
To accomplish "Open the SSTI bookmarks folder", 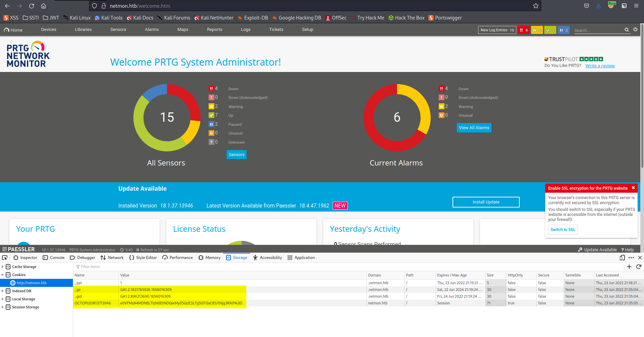I will point(31,18).
